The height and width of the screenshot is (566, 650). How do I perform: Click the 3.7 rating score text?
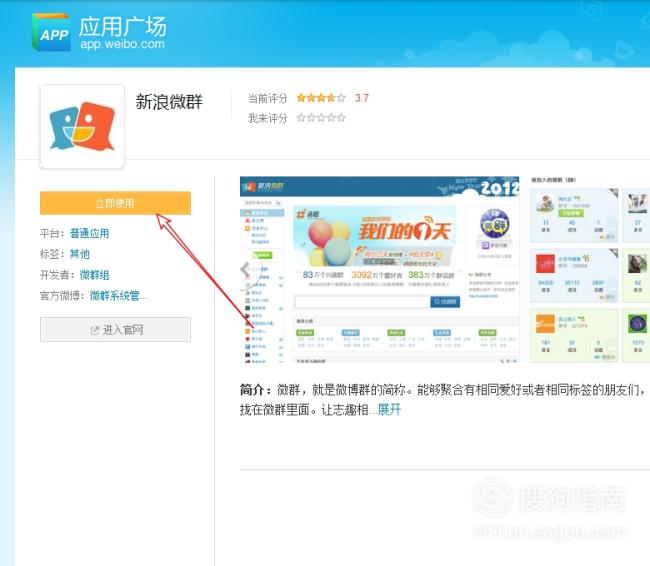pyautogui.click(x=361, y=98)
